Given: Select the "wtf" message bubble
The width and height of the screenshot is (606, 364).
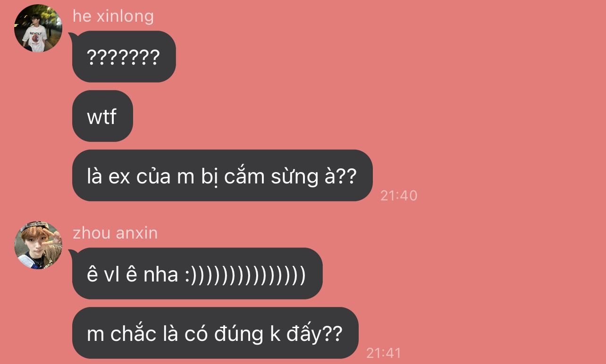Looking at the screenshot, I should pyautogui.click(x=102, y=116).
